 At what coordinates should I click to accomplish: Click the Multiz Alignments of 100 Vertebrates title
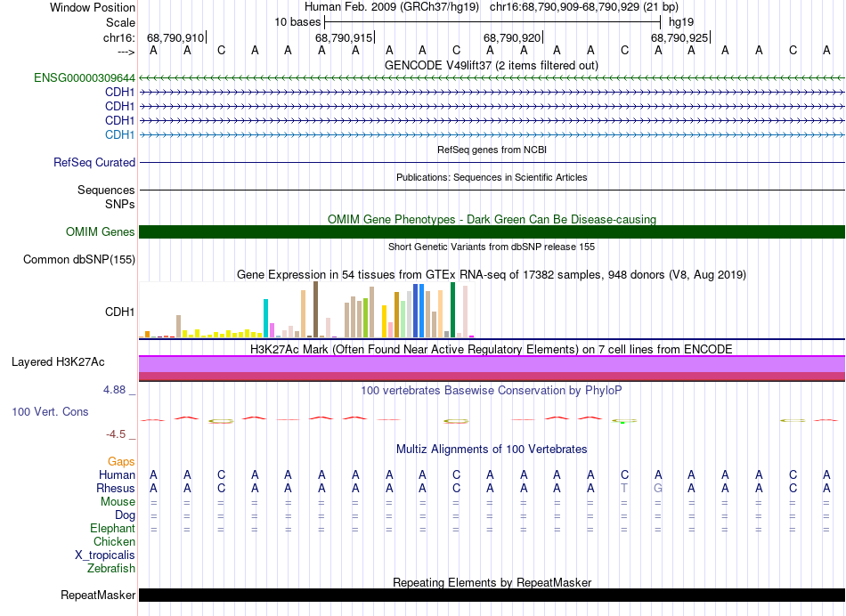492,450
